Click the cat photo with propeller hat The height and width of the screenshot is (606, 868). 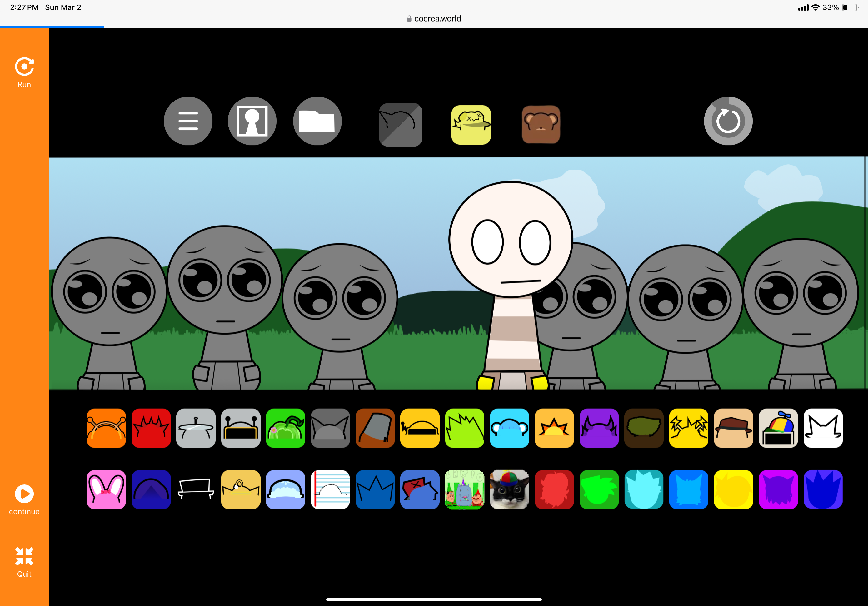point(509,489)
